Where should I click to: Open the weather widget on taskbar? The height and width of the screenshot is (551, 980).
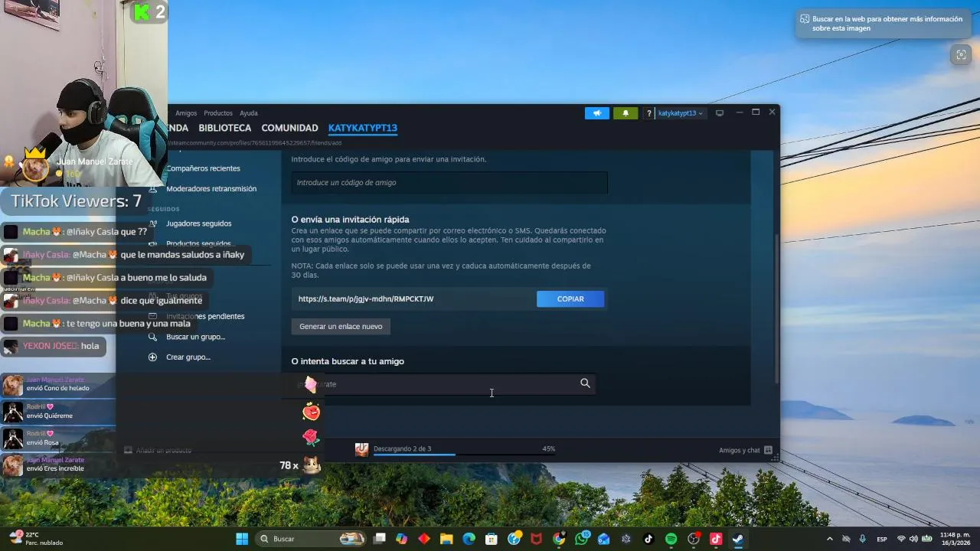click(38, 539)
